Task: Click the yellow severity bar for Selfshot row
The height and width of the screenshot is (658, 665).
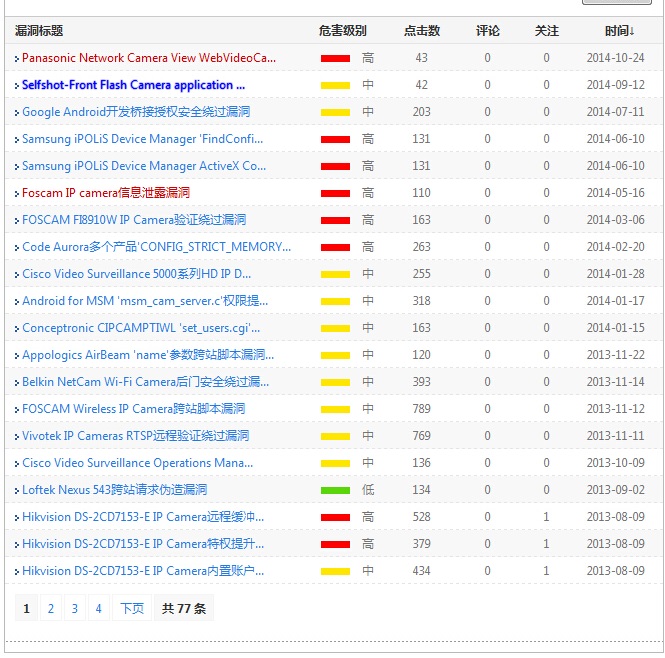Action: click(335, 86)
